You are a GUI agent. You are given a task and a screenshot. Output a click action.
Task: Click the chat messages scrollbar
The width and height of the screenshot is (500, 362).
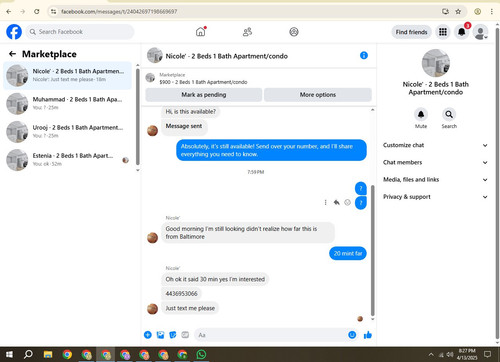[373, 250]
